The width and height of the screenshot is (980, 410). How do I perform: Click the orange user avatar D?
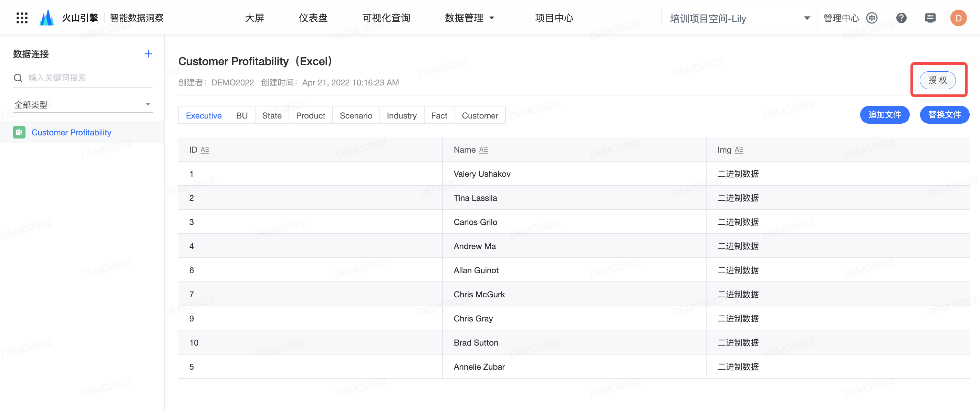tap(958, 18)
